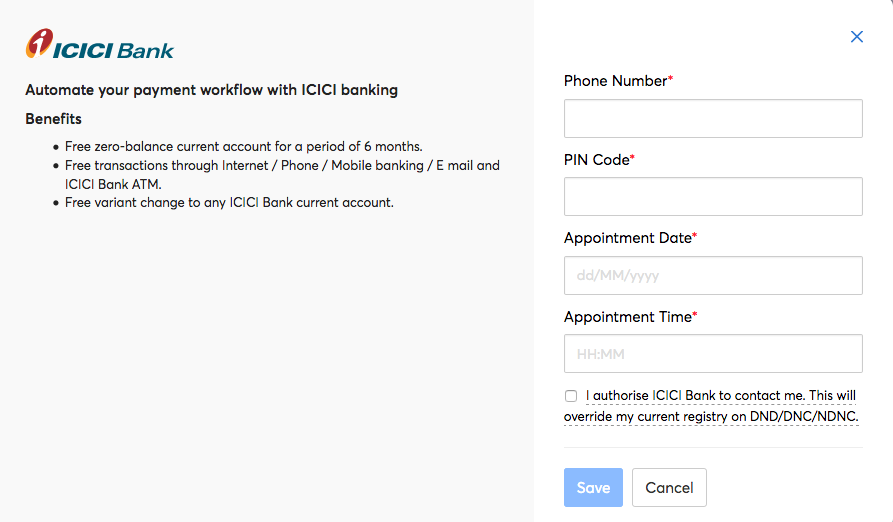Click the PIN Code label
Image resolution: width=893 pixels, height=522 pixels.
596,160
